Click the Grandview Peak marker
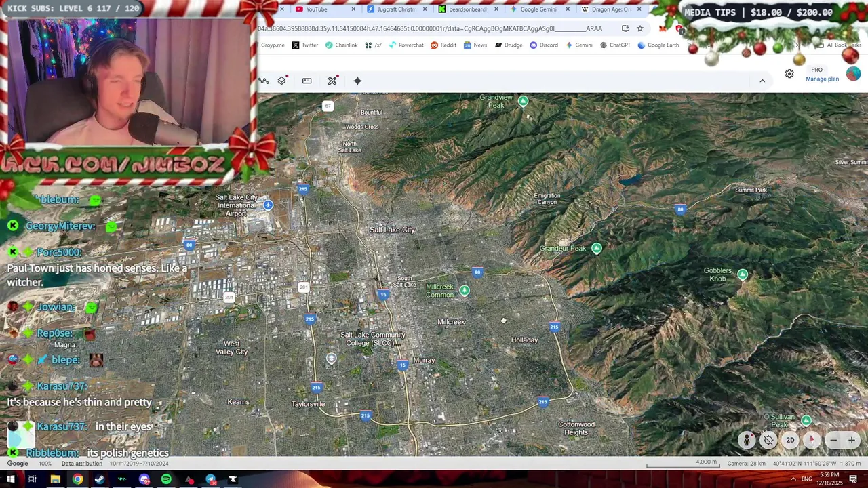Screen dimensions: 868x488 [523, 101]
